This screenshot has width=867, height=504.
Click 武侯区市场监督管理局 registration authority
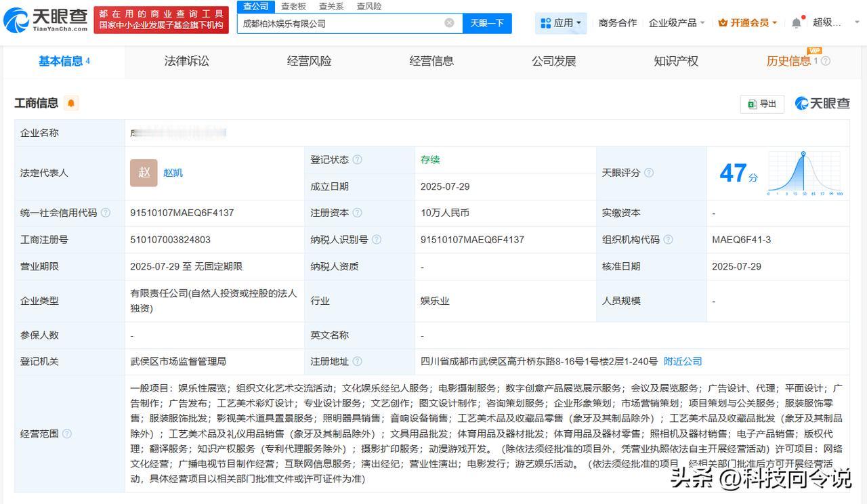point(178,362)
